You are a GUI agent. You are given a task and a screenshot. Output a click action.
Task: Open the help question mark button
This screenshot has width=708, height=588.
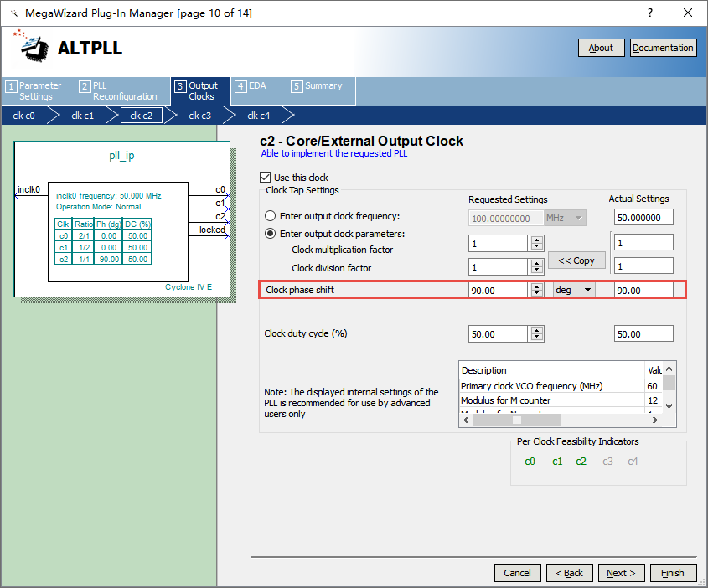click(x=649, y=13)
